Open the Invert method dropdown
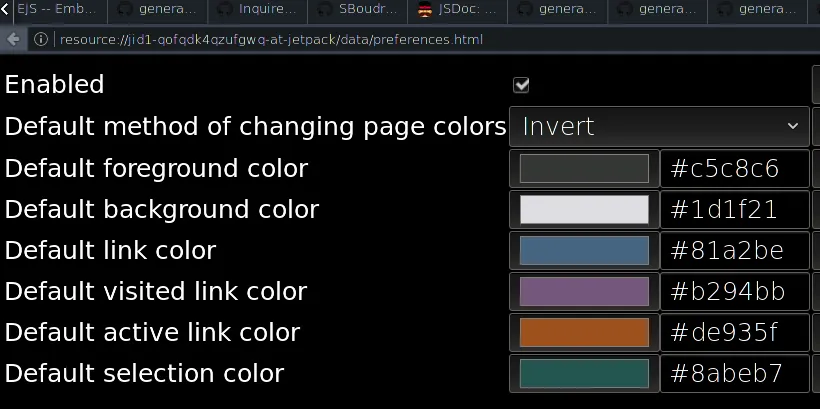The height and width of the screenshot is (409, 820). tap(659, 127)
